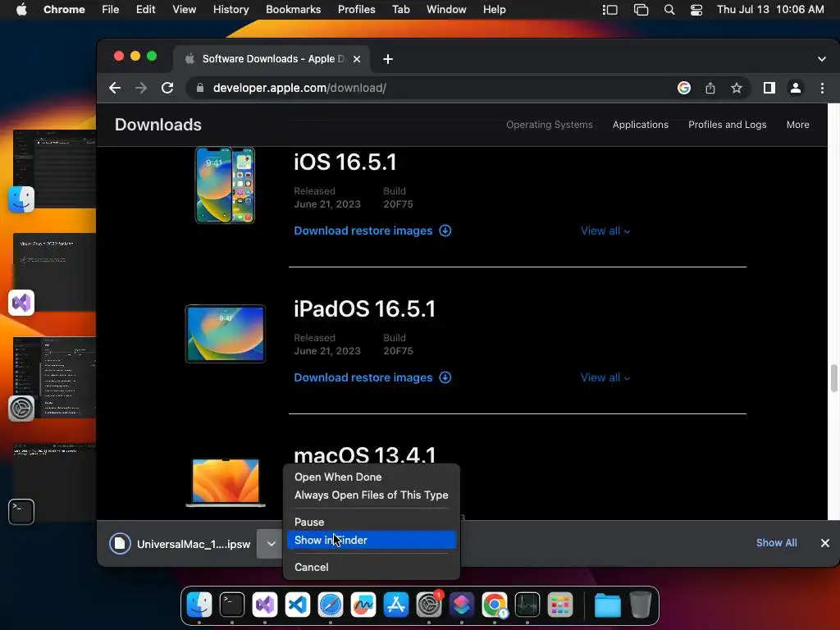This screenshot has height=630, width=840.
Task: Open the More section link
Action: [x=797, y=125]
